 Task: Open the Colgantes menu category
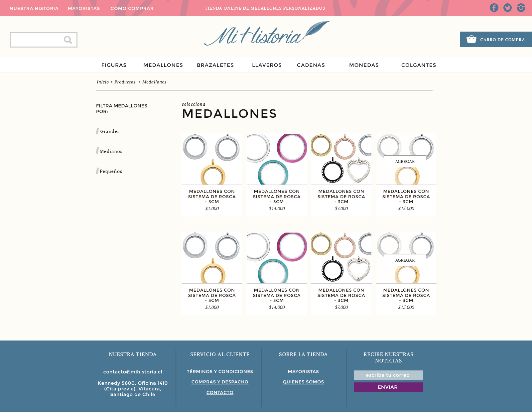click(x=418, y=65)
